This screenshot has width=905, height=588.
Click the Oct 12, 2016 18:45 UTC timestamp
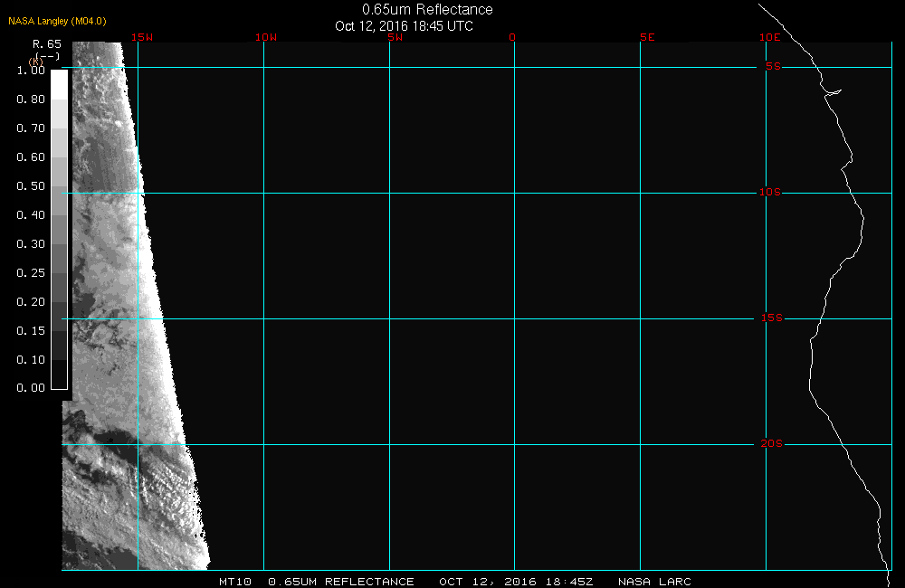404,26
